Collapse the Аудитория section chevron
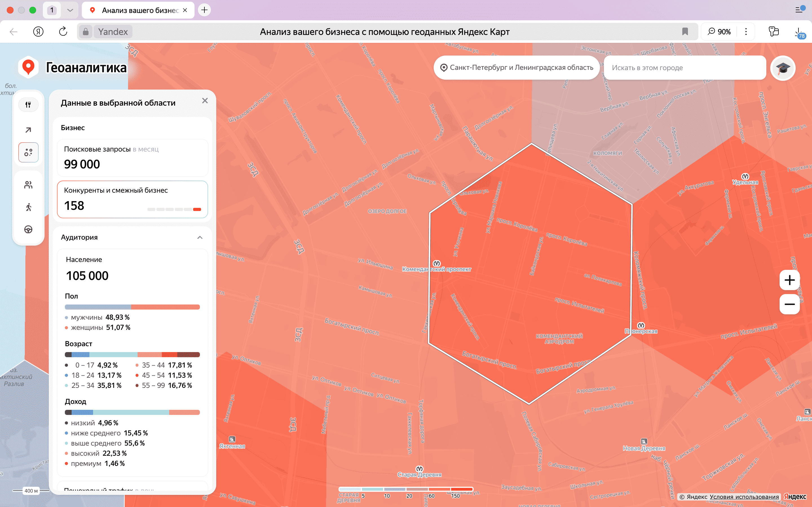This screenshot has height=507, width=812. (200, 237)
